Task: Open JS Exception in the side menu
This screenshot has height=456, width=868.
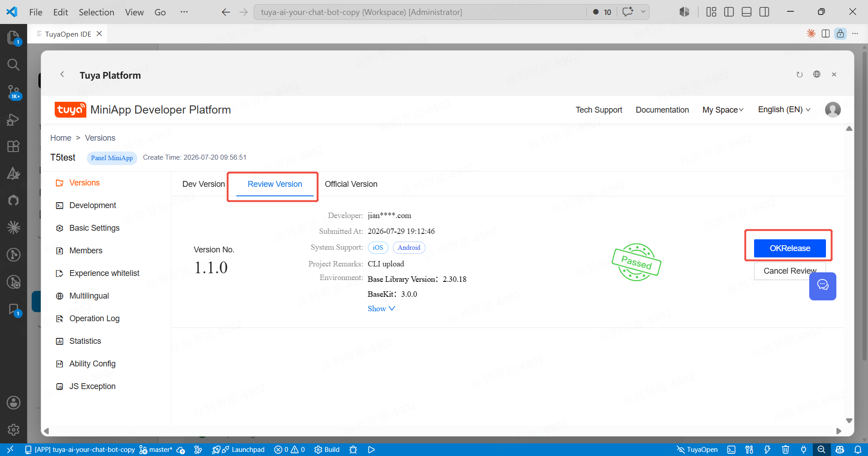Action: [92, 386]
